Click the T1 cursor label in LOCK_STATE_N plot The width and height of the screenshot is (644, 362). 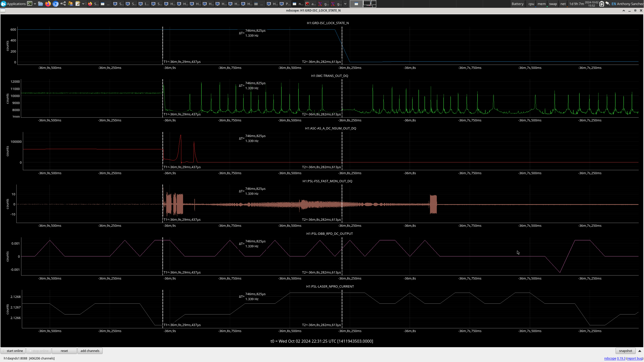182,62
